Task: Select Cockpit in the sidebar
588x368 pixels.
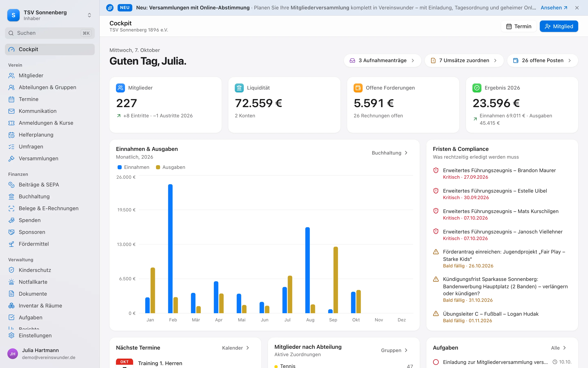Action: [50, 49]
